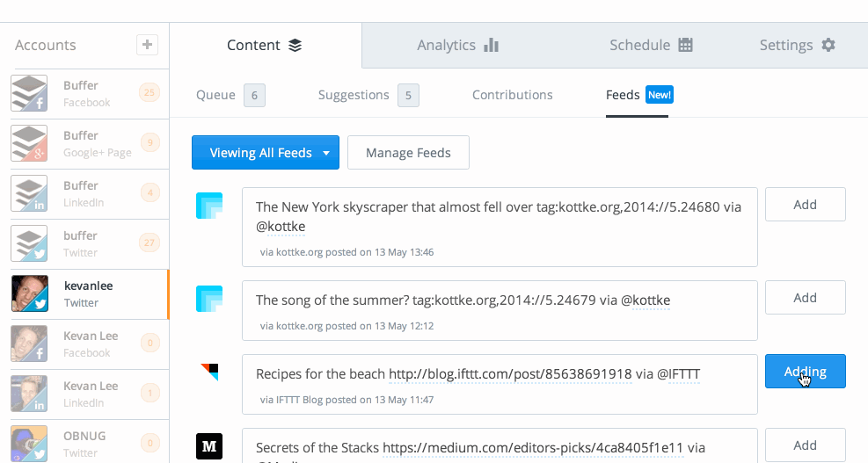Click the Medium feed icon
Image resolution: width=868 pixels, height=463 pixels.
point(209,446)
